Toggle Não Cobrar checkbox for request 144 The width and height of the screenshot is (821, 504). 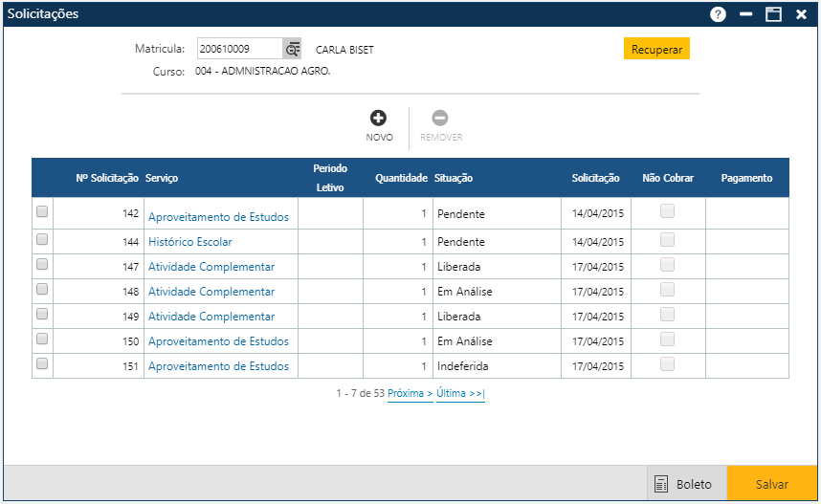tap(667, 240)
